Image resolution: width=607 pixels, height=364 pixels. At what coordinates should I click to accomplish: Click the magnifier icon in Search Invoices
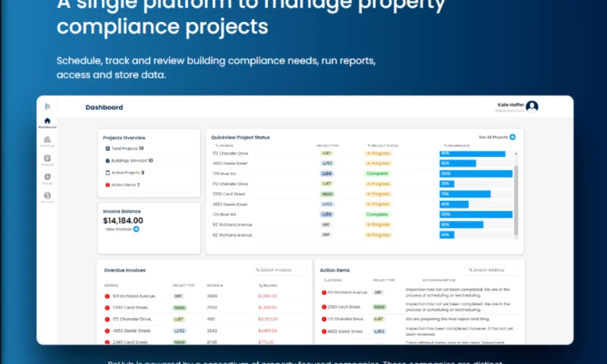tap(258, 270)
